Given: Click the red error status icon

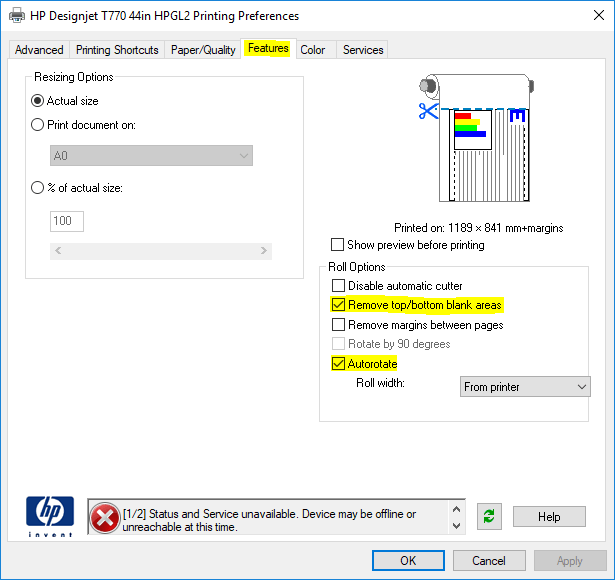Looking at the screenshot, I should pyautogui.click(x=105, y=518).
